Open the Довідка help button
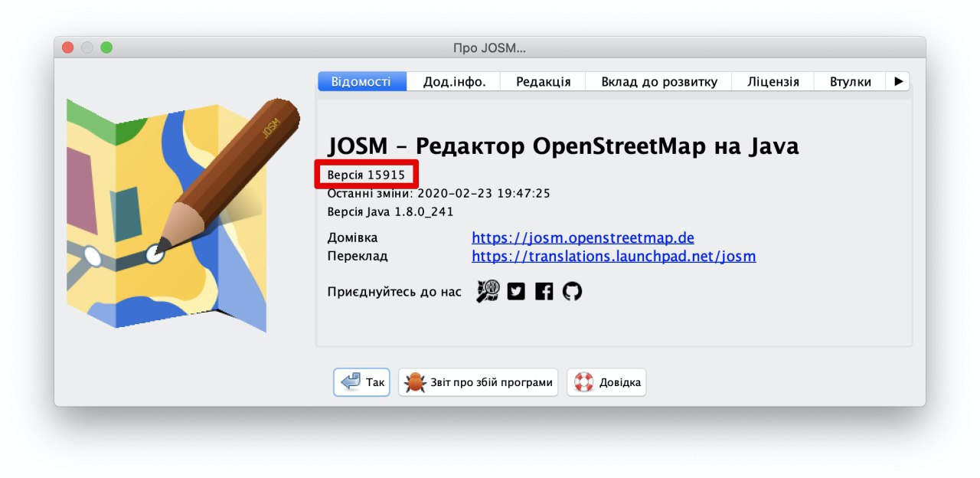980x478 pixels. [606, 382]
